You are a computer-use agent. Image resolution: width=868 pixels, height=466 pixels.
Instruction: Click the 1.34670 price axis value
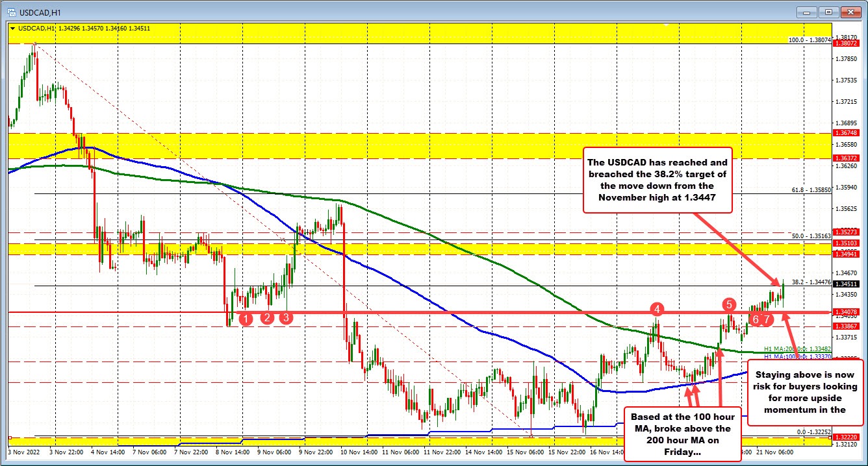coord(847,273)
